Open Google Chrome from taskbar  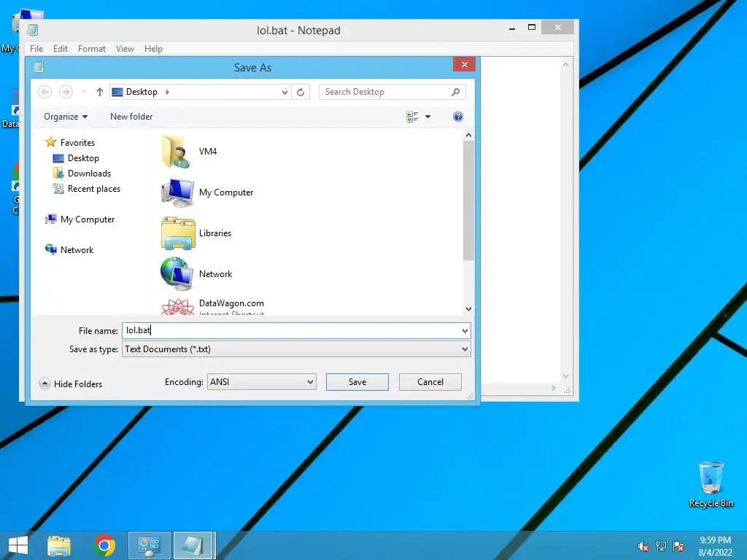coord(104,545)
